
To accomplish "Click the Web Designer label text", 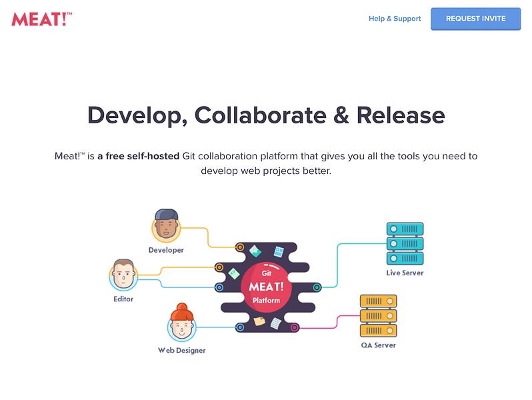I will [181, 351].
